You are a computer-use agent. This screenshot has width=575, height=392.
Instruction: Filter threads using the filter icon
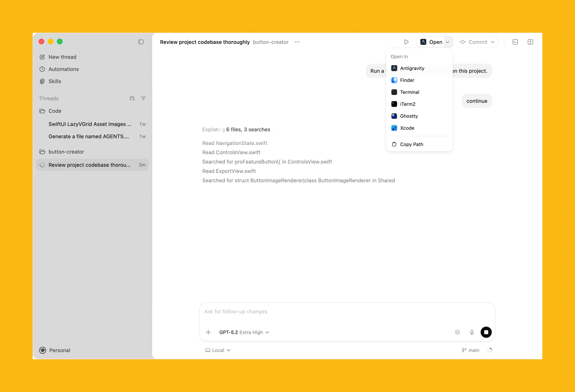[x=143, y=98]
